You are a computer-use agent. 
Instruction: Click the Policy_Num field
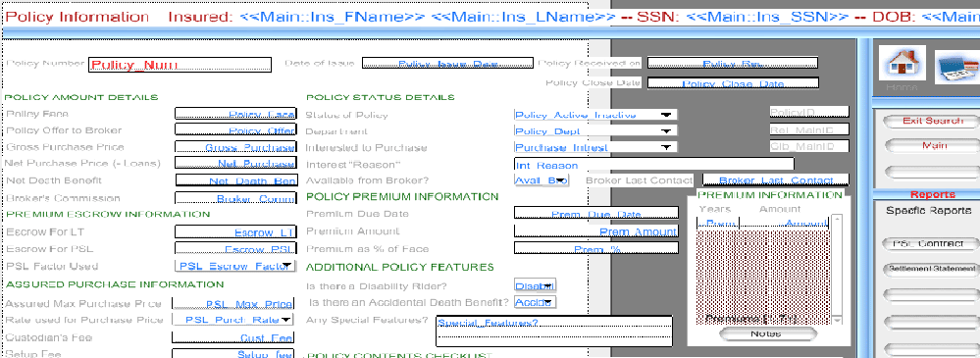180,65
